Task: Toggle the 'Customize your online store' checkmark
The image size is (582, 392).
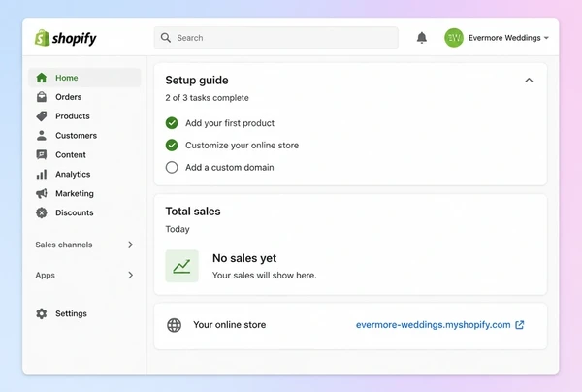Action: [x=172, y=146]
